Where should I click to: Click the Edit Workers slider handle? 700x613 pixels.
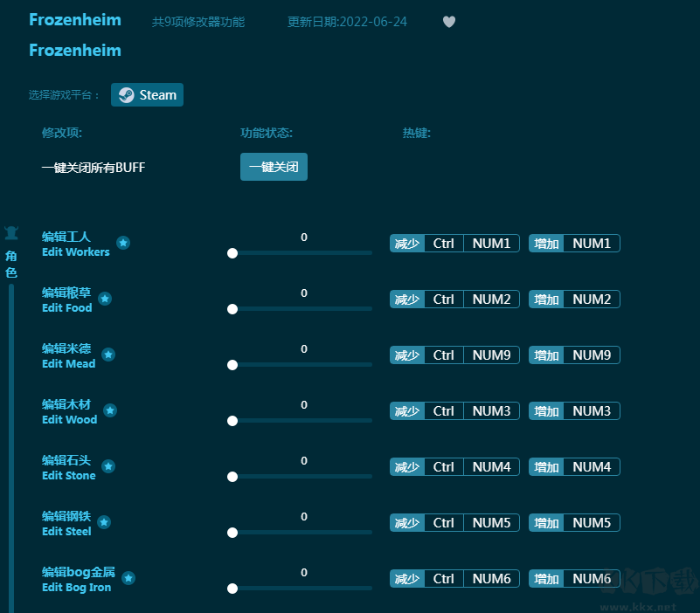pos(232,253)
